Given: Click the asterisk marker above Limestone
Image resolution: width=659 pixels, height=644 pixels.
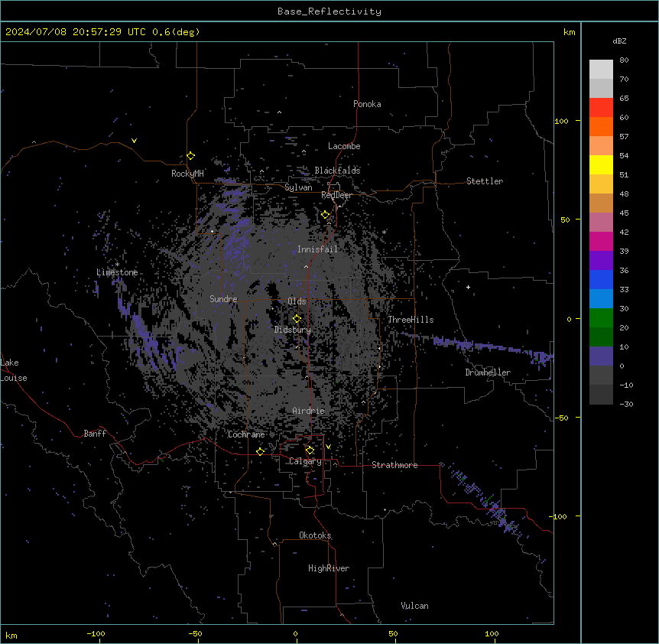Looking at the screenshot, I should [117, 265].
